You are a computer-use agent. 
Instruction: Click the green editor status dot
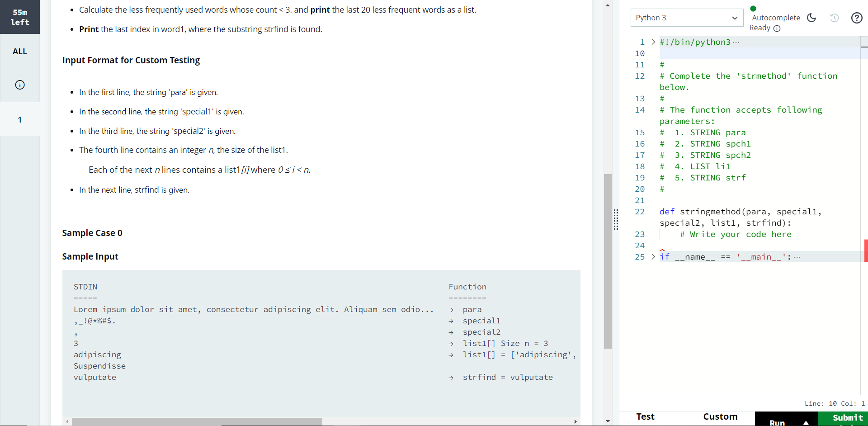click(754, 8)
